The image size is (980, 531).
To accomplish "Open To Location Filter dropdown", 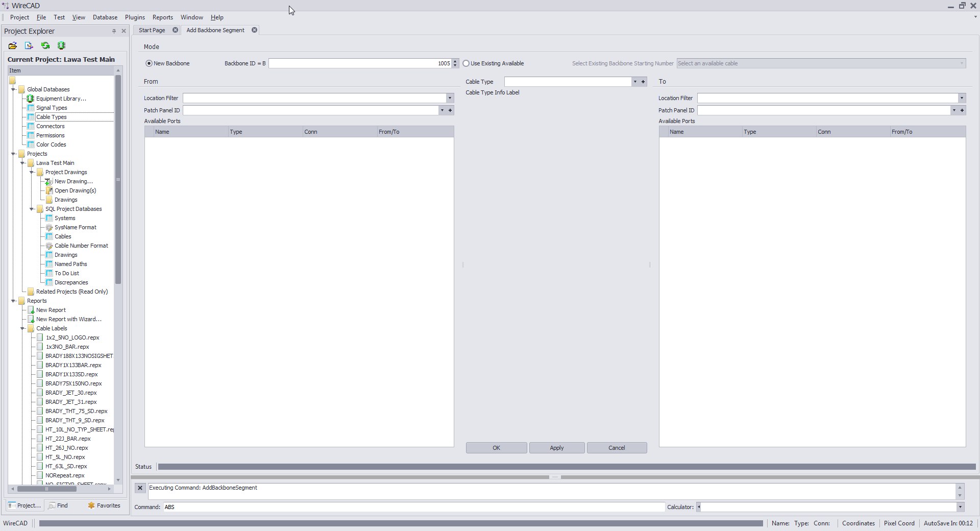I will click(962, 98).
